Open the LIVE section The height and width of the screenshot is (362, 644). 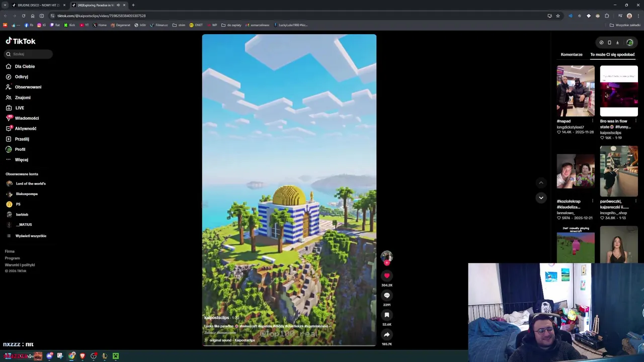tap(15, 108)
